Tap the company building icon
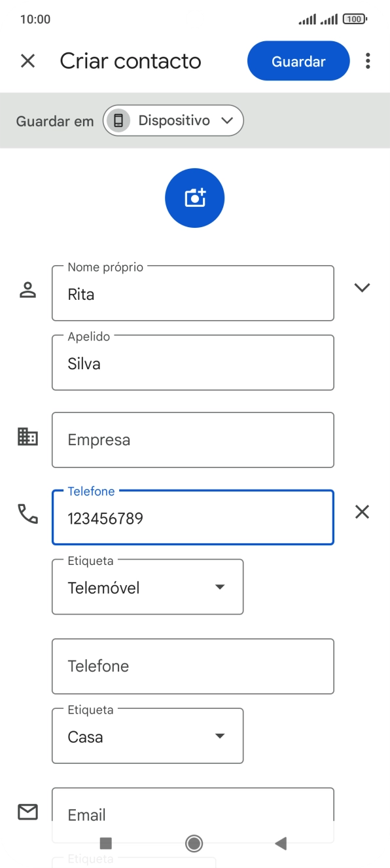390x868 pixels. pos(27,437)
